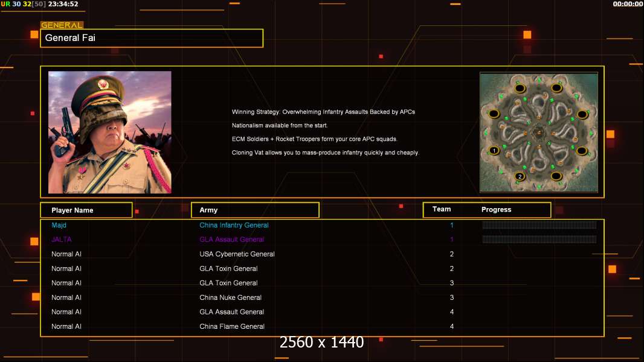Click the Army column header
The width and height of the screenshot is (644, 362).
coord(255,210)
